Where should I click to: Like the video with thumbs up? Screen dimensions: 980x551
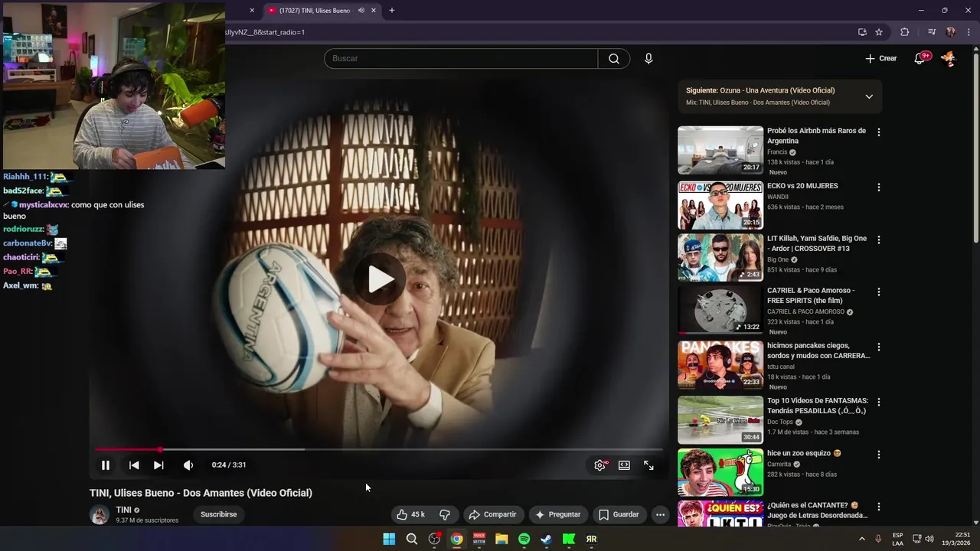[x=410, y=514]
